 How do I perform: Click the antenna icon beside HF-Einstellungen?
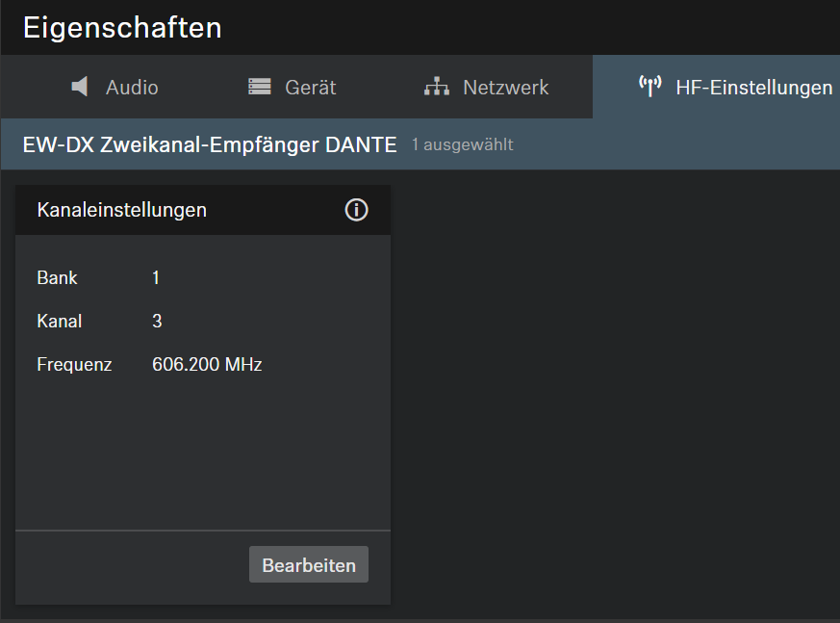coord(650,87)
